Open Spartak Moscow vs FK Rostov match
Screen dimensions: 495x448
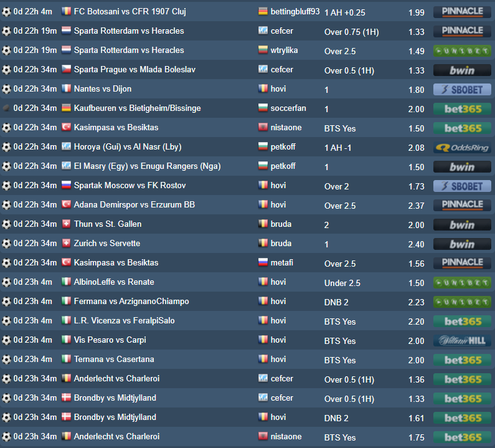pyautogui.click(x=130, y=185)
